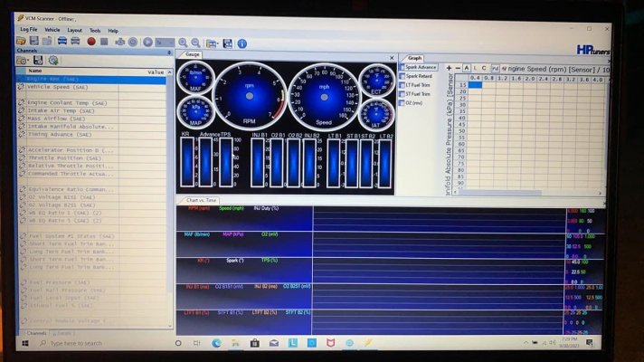Play back the log with the play icon
Viewport: 644px width, 362px height.
point(147,42)
